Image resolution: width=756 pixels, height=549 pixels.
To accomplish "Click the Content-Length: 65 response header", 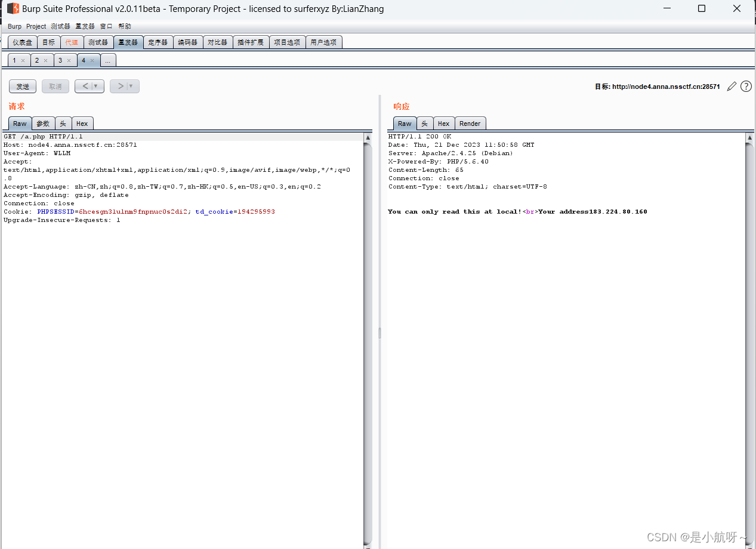I will click(x=426, y=170).
